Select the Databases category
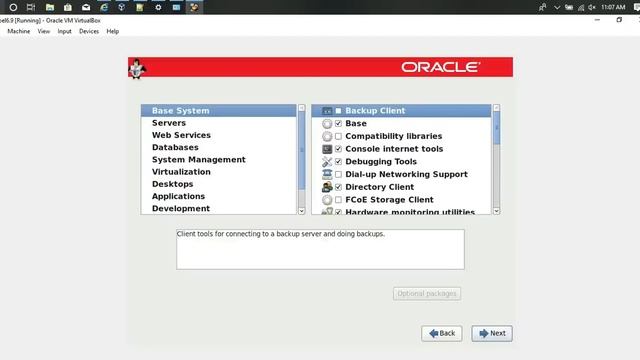This screenshot has height=360, width=640. (x=219, y=147)
